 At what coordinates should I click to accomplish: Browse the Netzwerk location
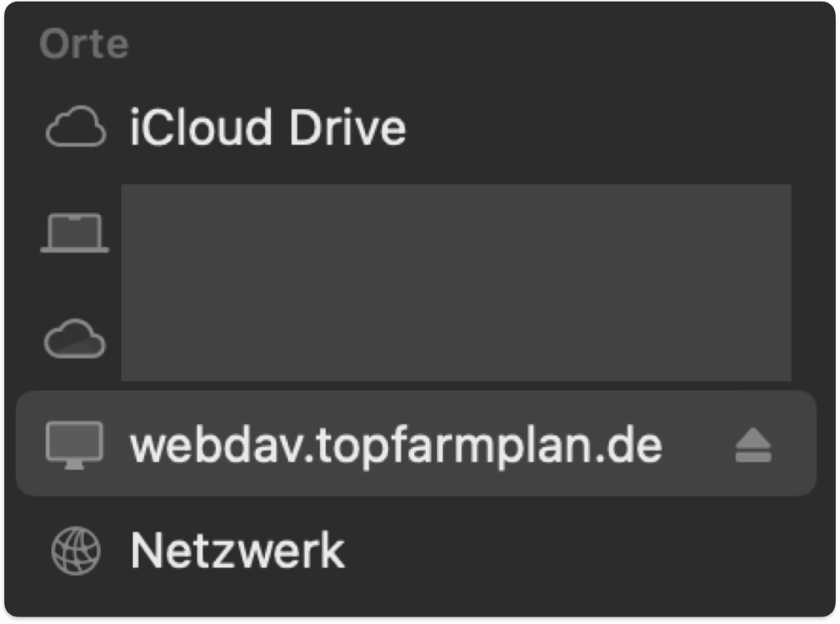(237, 550)
